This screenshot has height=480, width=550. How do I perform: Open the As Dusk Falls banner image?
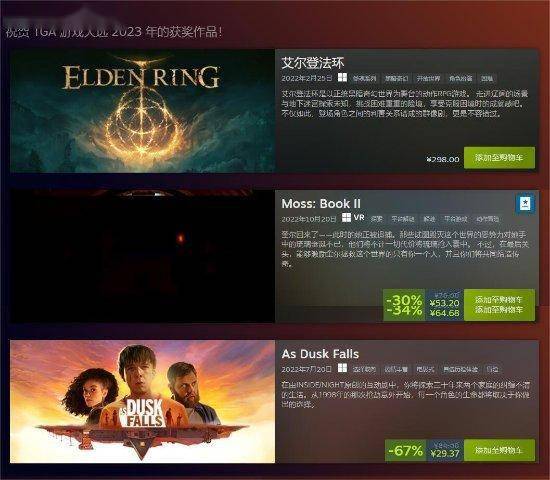[142, 401]
